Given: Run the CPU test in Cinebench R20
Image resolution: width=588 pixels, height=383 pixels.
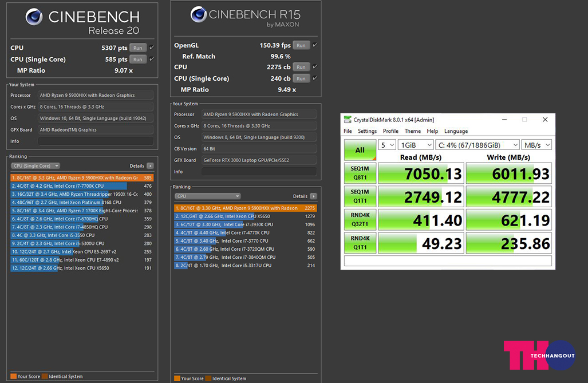Looking at the screenshot, I should pyautogui.click(x=137, y=48).
